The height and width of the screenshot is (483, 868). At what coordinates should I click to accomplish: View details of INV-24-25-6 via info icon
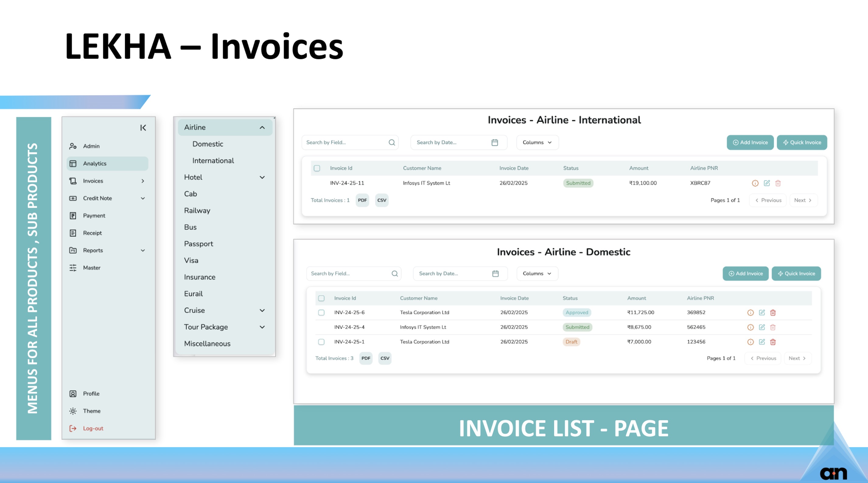[751, 312]
